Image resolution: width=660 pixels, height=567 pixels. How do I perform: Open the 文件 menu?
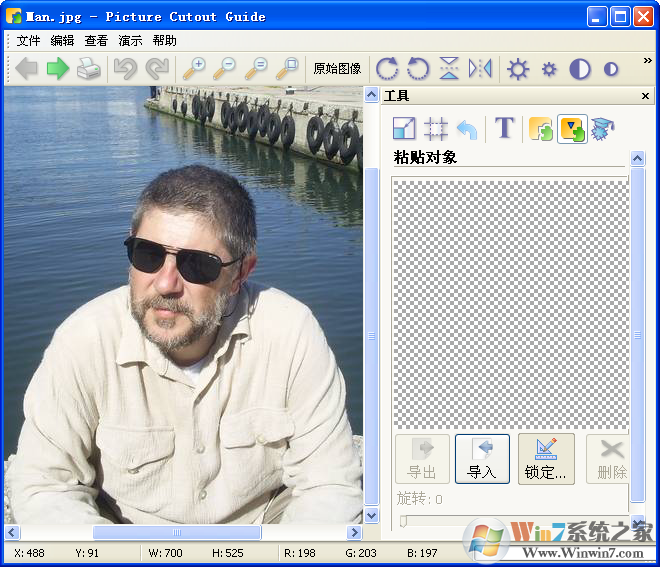click(28, 41)
